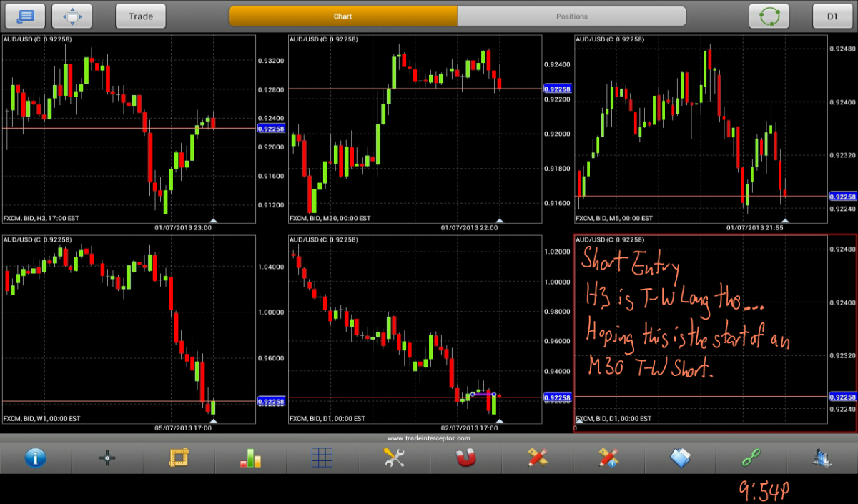Select the AUD/USD H3 chart panel
Image resolution: width=858 pixels, height=504 pixels.
[x=129, y=129]
